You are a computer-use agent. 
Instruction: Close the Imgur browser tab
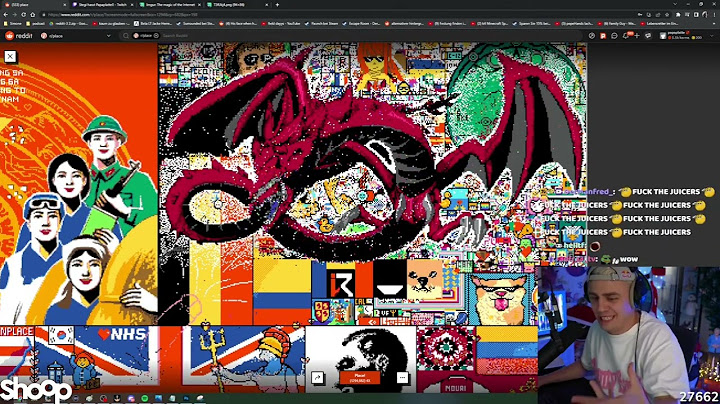click(199, 5)
